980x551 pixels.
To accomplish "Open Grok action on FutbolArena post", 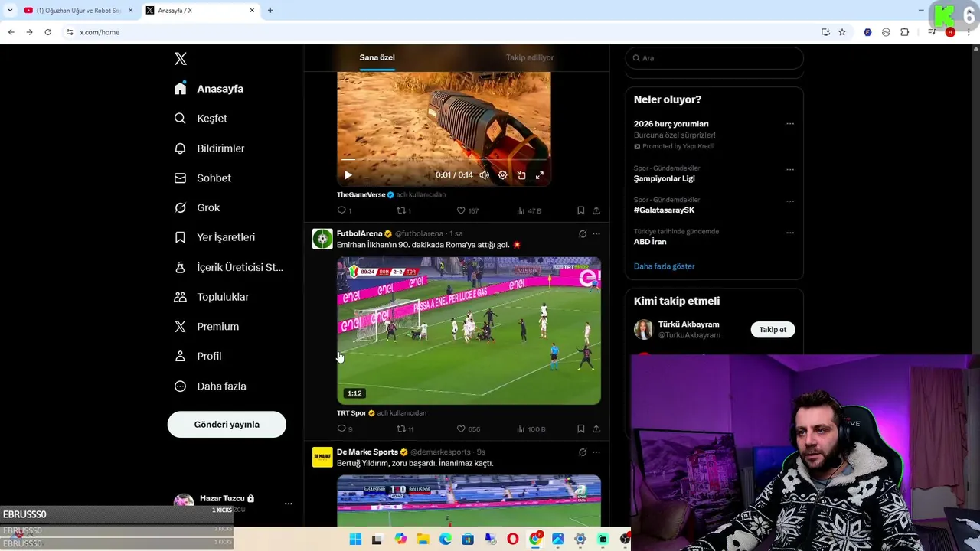I will tap(583, 234).
